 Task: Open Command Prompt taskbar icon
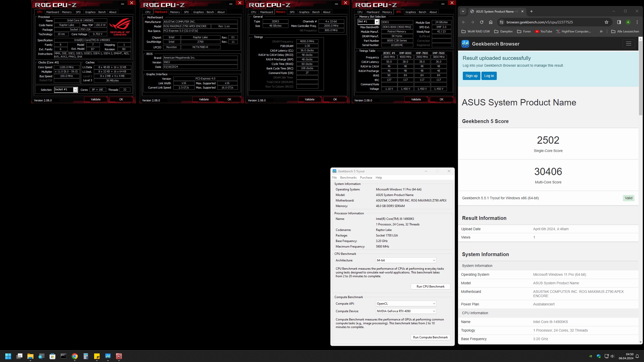click(63, 356)
